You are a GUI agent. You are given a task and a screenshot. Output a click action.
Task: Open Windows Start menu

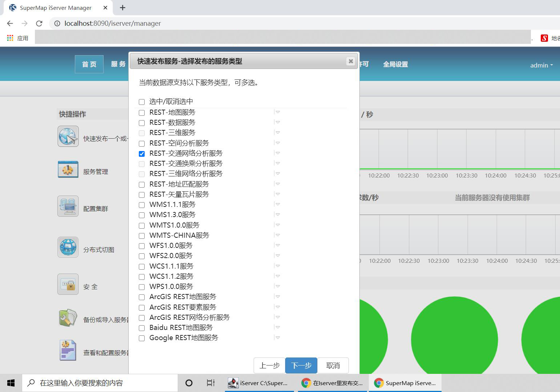tap(11, 383)
